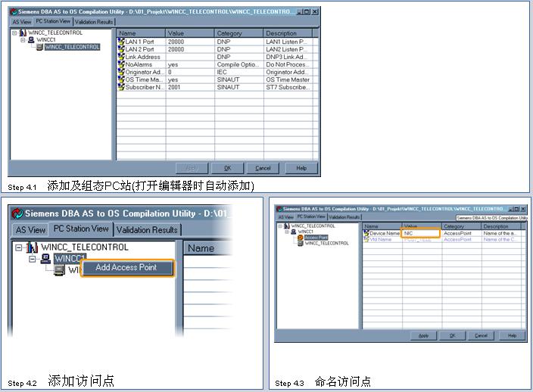Viewport: 533px width, 392px height.
Task: Click the Siemens DBA title bar icon in Step 4.2 window
Action: click(17, 213)
